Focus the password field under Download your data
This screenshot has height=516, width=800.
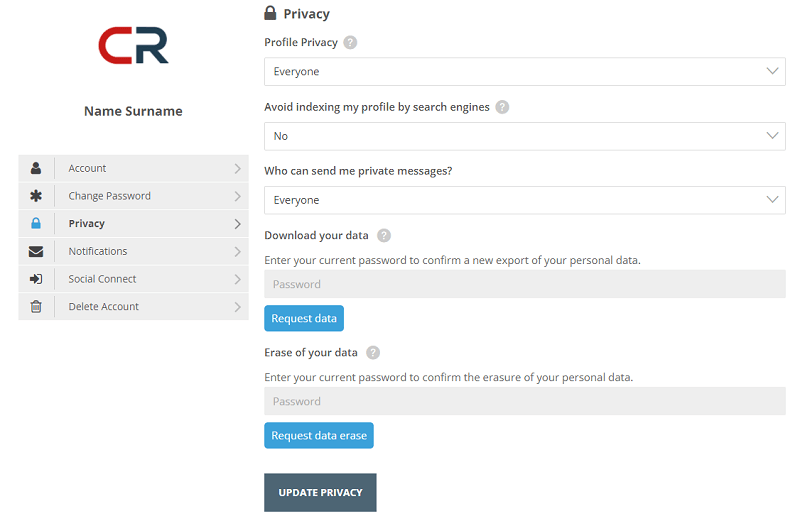point(524,284)
